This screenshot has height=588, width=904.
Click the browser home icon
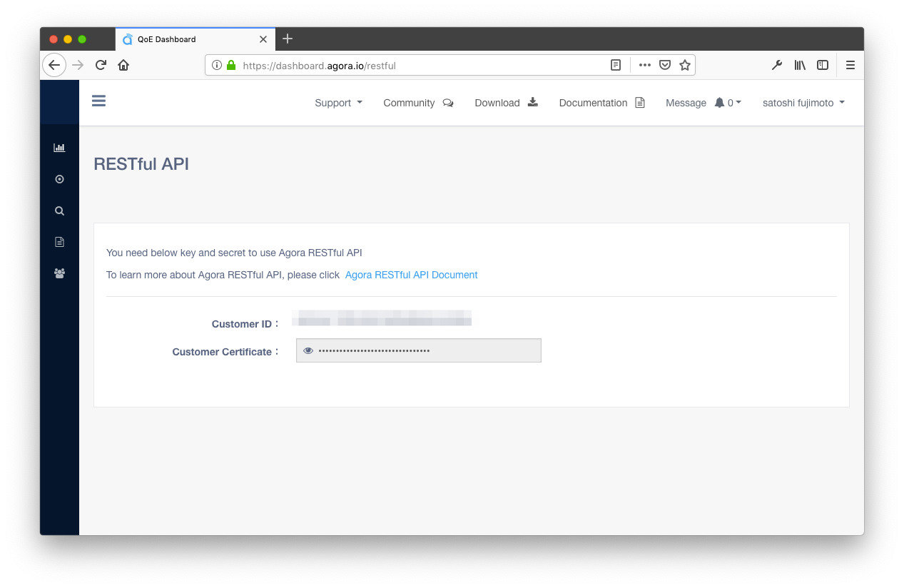pos(123,65)
